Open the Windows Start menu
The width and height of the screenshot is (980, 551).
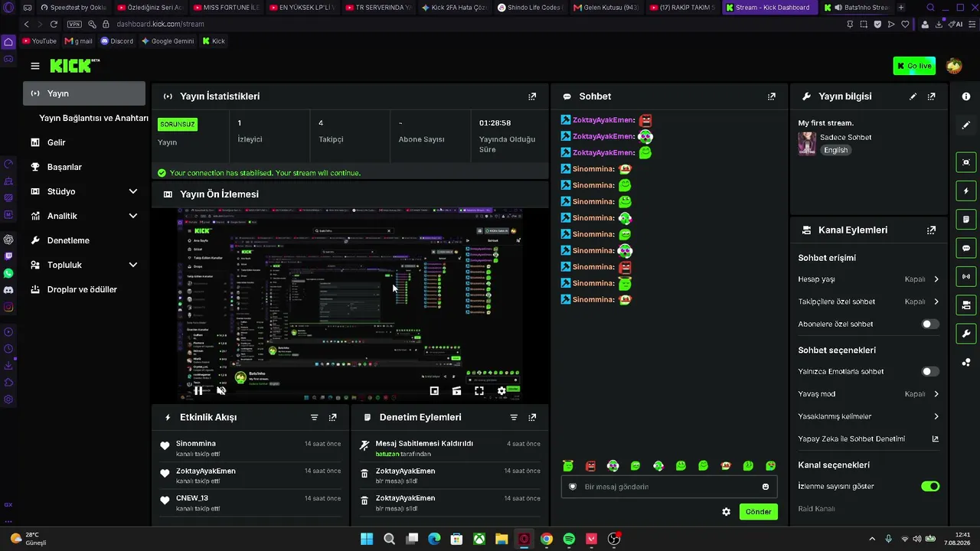point(367,539)
